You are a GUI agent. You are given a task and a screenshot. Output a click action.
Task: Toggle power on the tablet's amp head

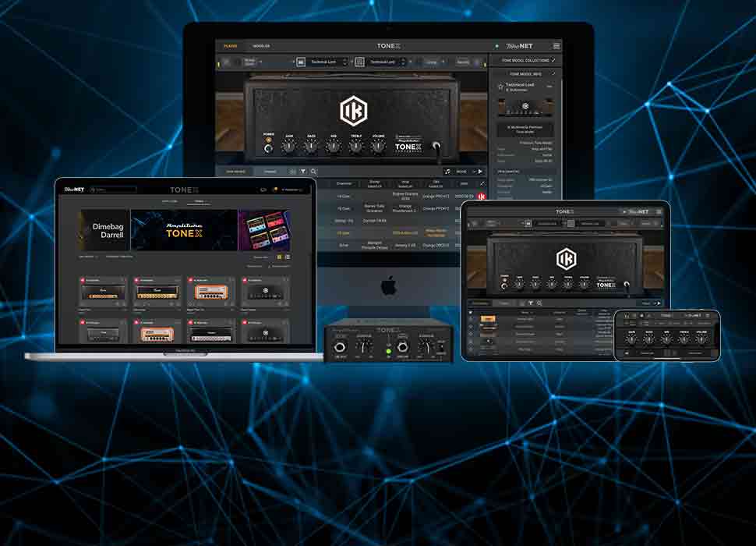click(504, 285)
